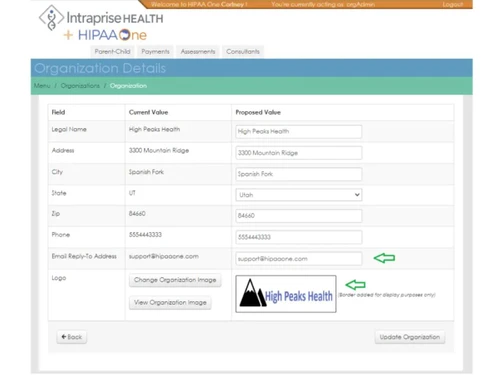Viewport: 500px width, 375px height.
Task: Click the Current Value column header
Action: (x=148, y=112)
